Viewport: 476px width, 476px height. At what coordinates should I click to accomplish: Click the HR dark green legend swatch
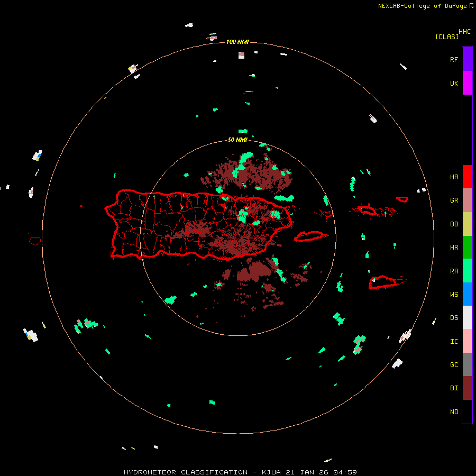click(x=467, y=248)
